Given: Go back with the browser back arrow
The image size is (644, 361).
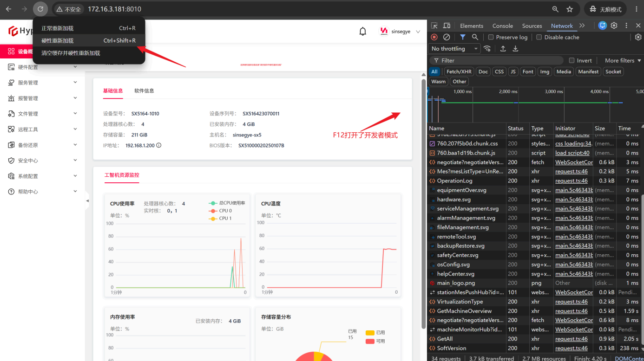Looking at the screenshot, I should 8,9.
